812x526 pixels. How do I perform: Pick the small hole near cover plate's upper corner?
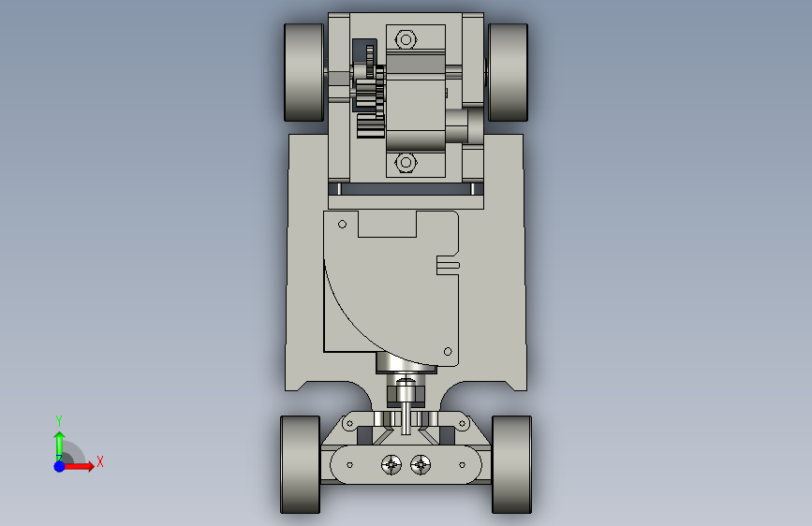point(342,225)
